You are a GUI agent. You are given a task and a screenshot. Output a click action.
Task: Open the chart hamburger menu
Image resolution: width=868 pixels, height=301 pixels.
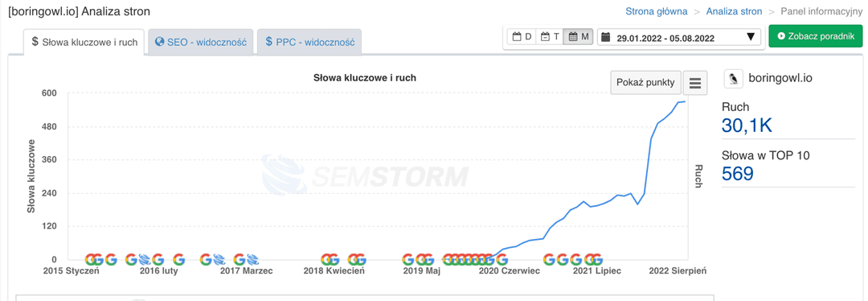point(695,83)
